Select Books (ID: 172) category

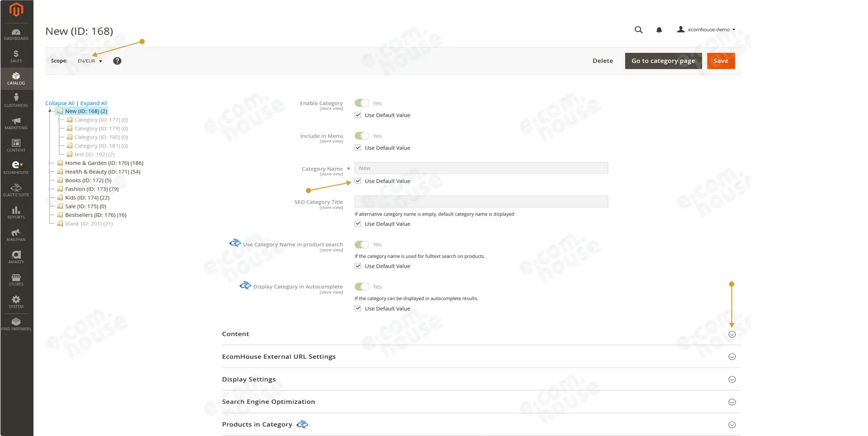[88, 180]
